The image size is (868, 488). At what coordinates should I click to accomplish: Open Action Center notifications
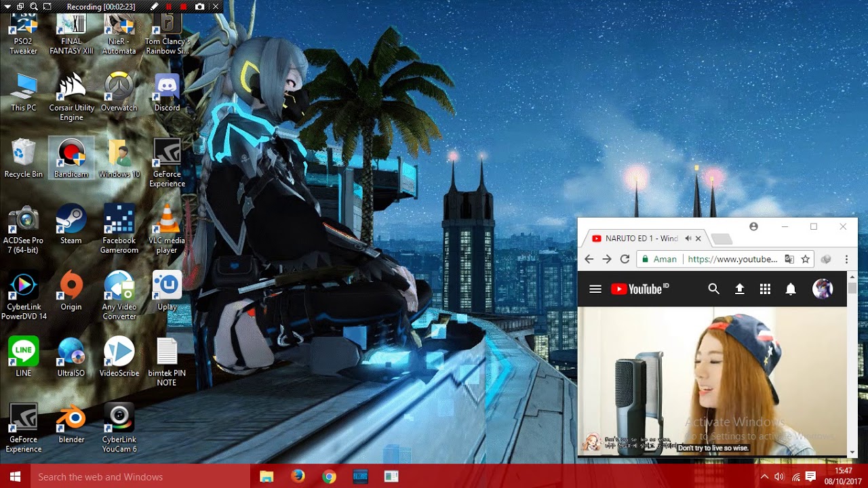(x=810, y=476)
